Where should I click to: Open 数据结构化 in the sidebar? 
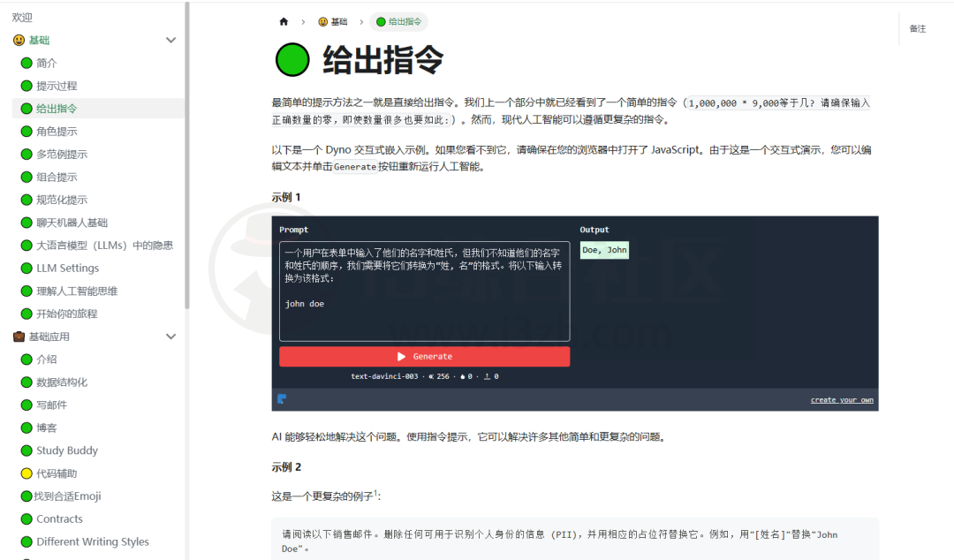click(62, 382)
